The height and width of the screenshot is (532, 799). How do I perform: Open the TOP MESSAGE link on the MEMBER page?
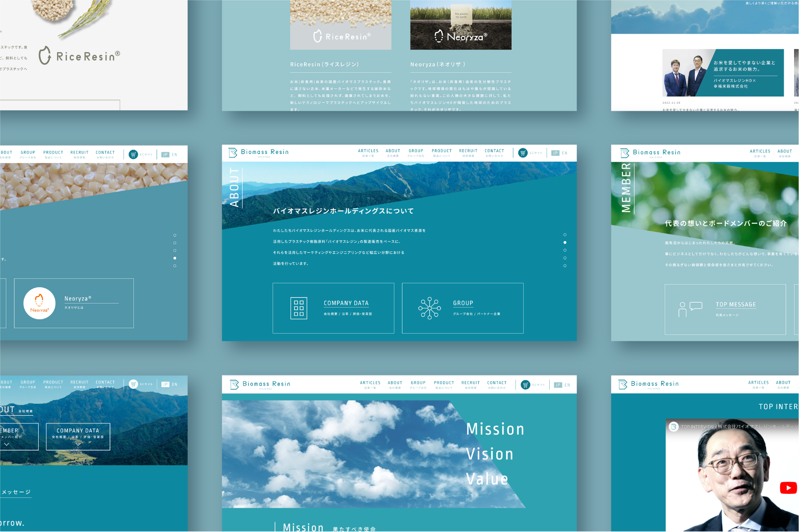[736, 304]
